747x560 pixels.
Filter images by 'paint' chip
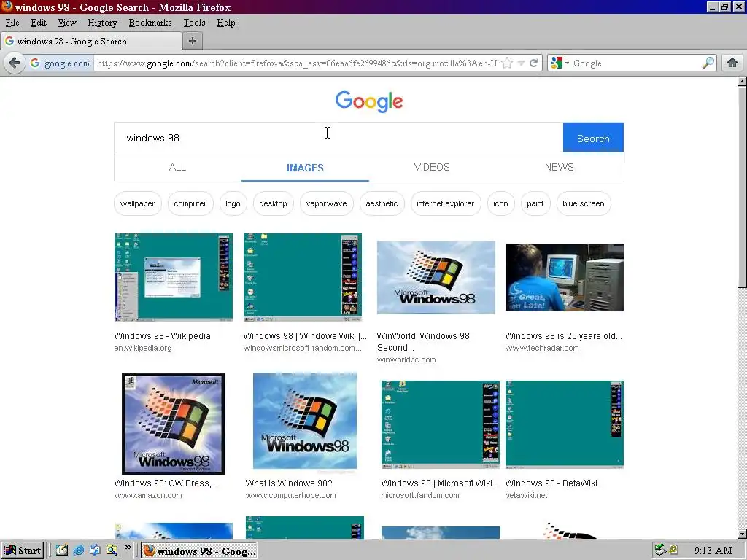point(535,203)
